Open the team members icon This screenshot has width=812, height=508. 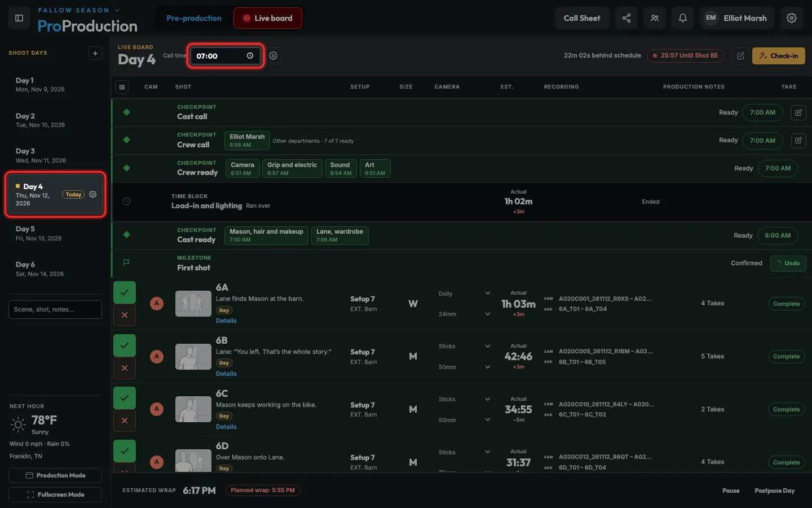pyautogui.click(x=655, y=18)
